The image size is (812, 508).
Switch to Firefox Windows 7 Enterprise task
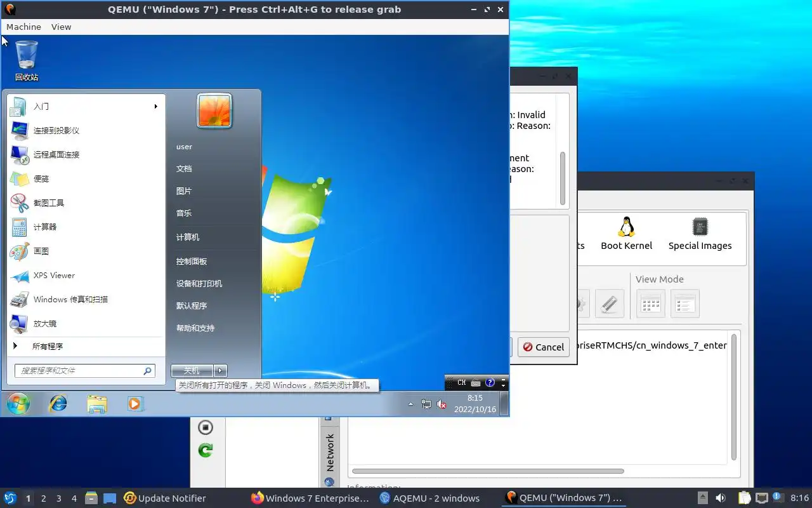point(310,498)
